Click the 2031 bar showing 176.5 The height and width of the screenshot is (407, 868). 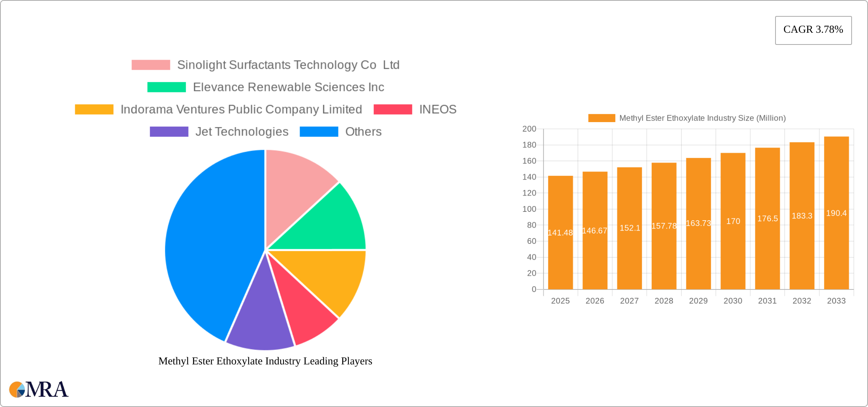click(x=767, y=218)
